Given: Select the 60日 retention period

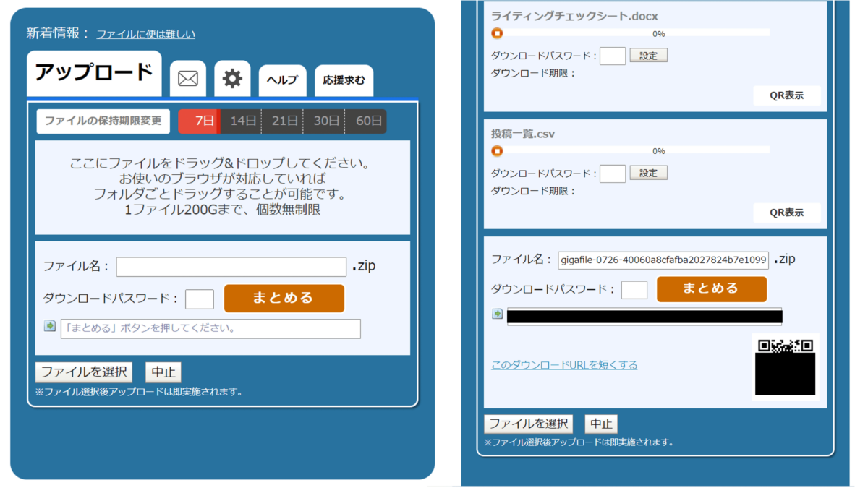Looking at the screenshot, I should (366, 121).
